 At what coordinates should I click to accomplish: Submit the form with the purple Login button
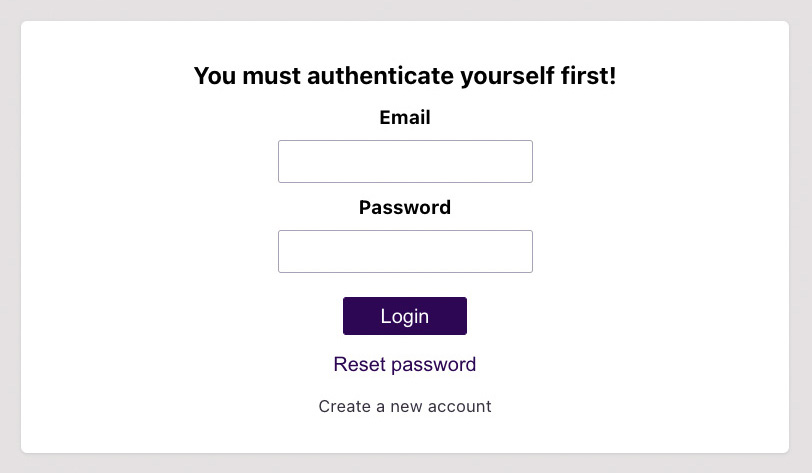(x=405, y=316)
